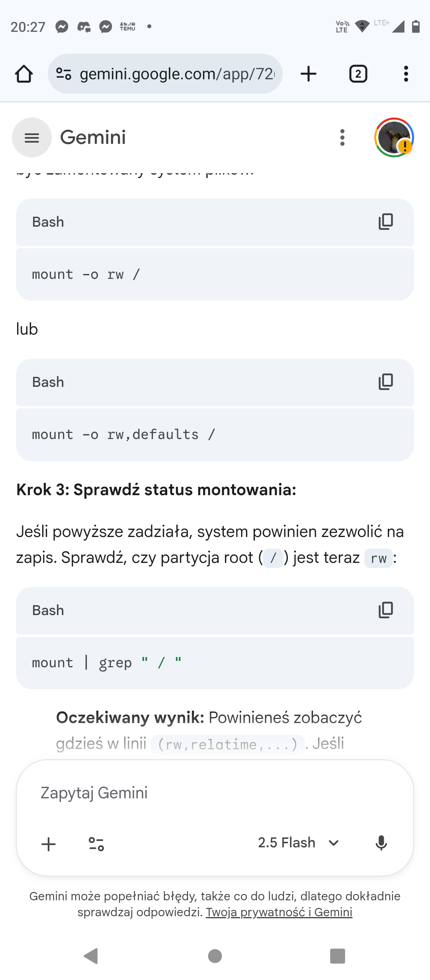Tap the browser home icon
Screen dimensions: 430x980
(24, 74)
